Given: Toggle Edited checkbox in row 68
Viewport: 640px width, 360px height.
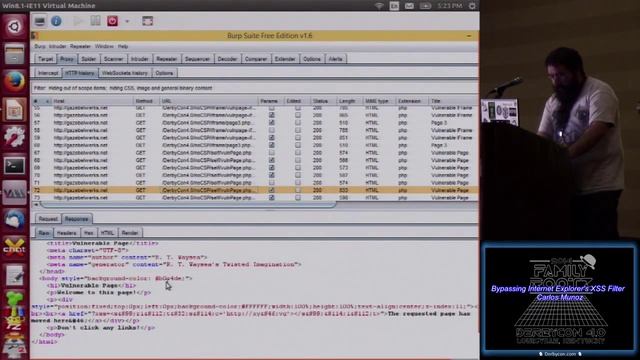Looking at the screenshot, I should (298, 160).
